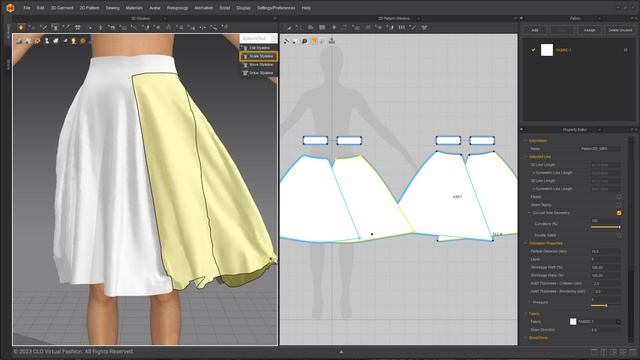
Task: Click the white garment display icon beside avatar bust
Action: tap(56, 41)
